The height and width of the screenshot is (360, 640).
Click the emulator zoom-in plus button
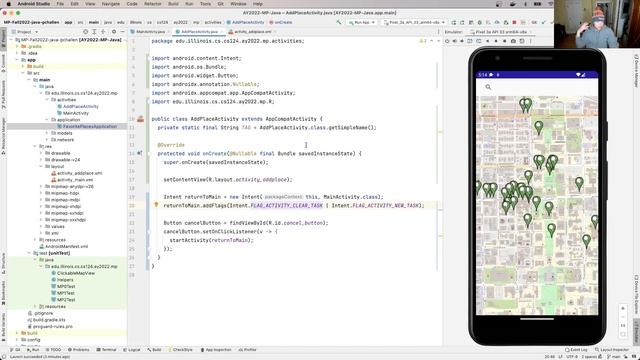(623, 309)
